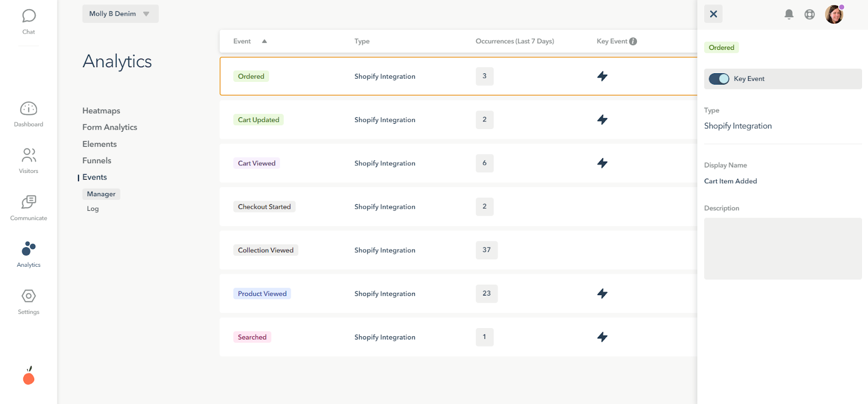Select the Analytics sidebar icon

tap(29, 255)
